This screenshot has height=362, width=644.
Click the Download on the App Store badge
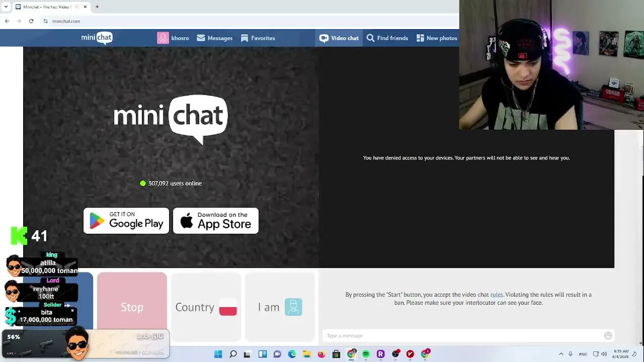pyautogui.click(x=216, y=221)
